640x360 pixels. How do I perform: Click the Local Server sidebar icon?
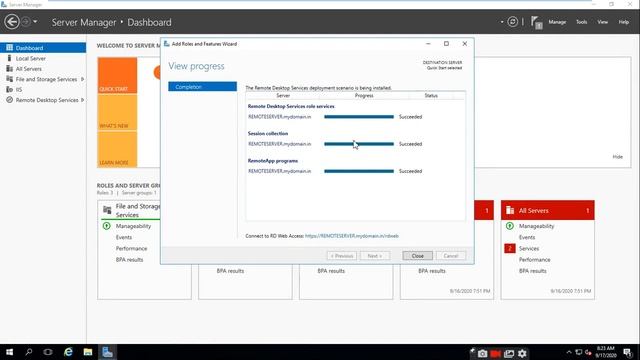(x=9, y=58)
